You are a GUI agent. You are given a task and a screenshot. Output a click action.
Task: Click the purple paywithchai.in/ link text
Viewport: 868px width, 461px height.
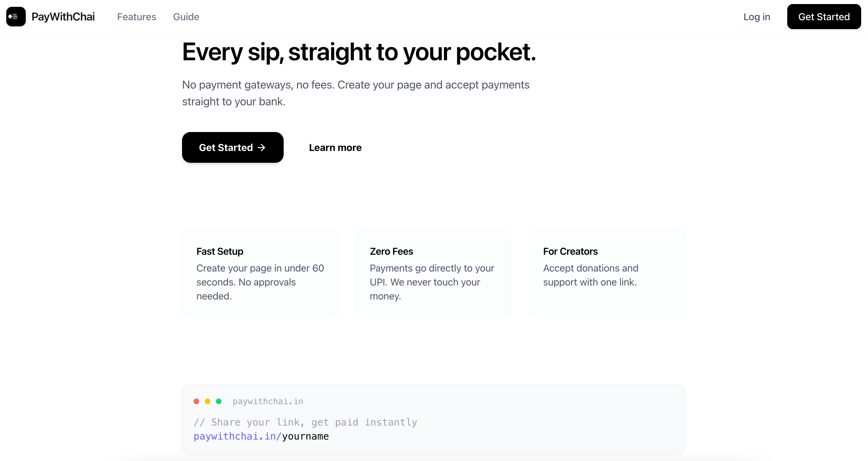click(237, 436)
